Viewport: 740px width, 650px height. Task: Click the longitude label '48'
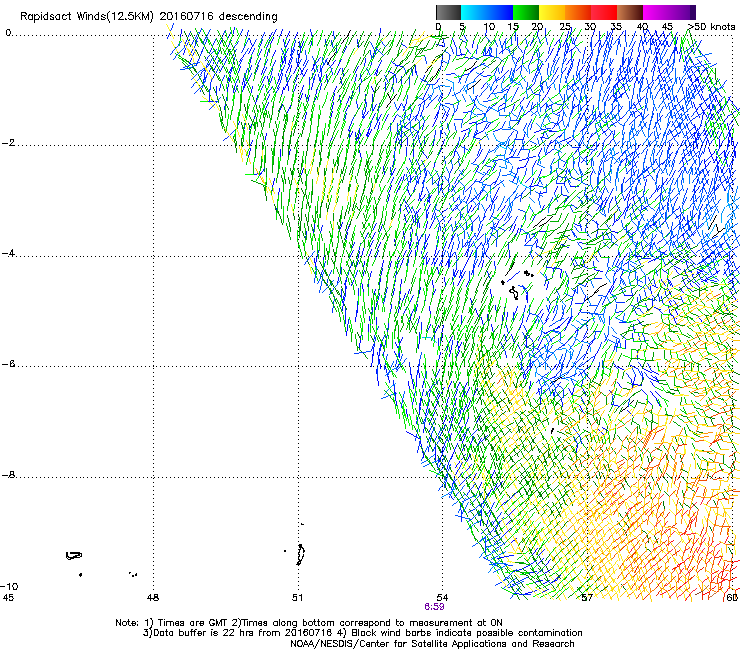153,598
